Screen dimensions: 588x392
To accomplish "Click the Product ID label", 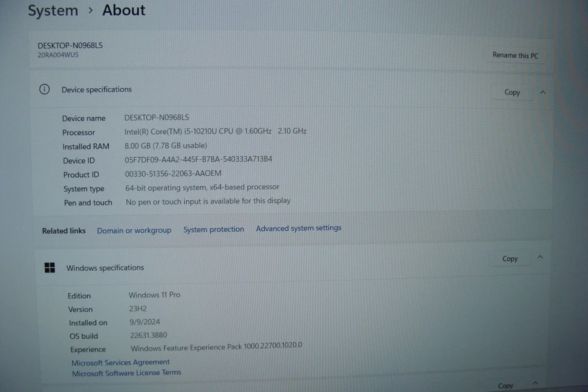I will pos(81,175).
